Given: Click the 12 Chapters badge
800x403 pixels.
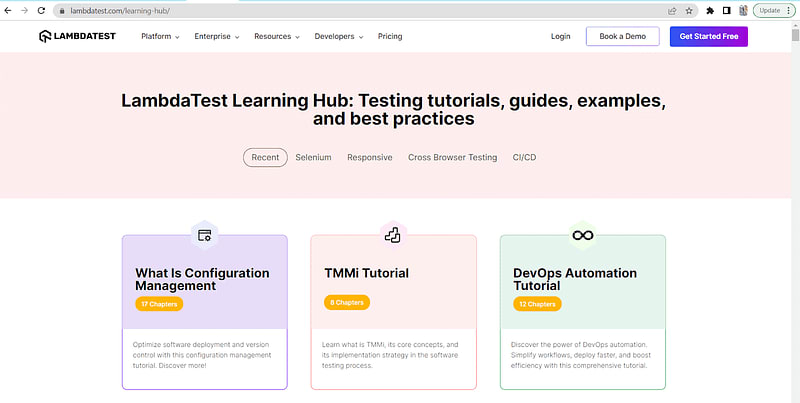Looking at the screenshot, I should (537, 304).
